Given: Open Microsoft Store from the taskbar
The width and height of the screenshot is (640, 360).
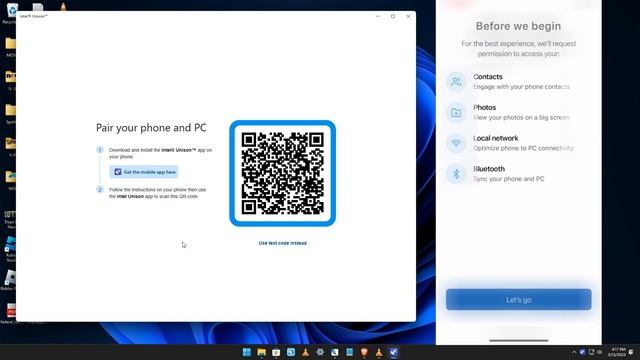Looking at the screenshot, I should (x=276, y=352).
